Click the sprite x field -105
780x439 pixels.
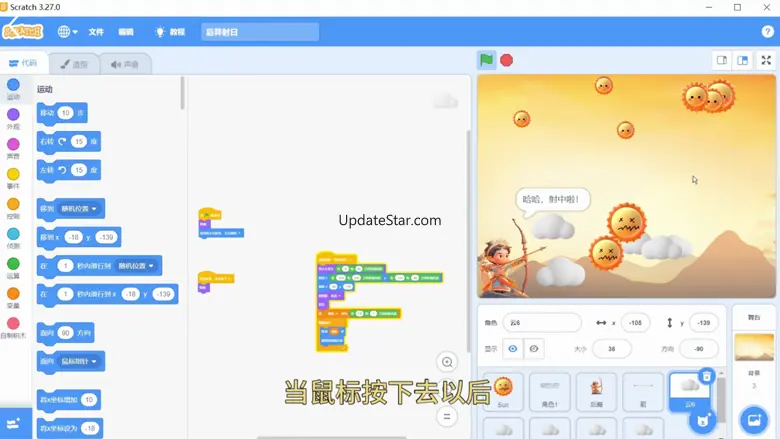point(635,323)
